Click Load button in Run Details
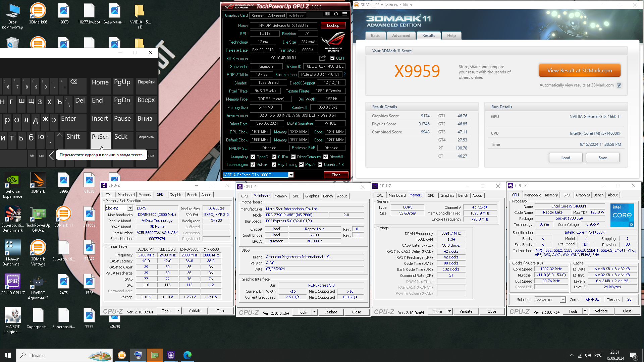The width and height of the screenshot is (644, 362). click(x=566, y=158)
